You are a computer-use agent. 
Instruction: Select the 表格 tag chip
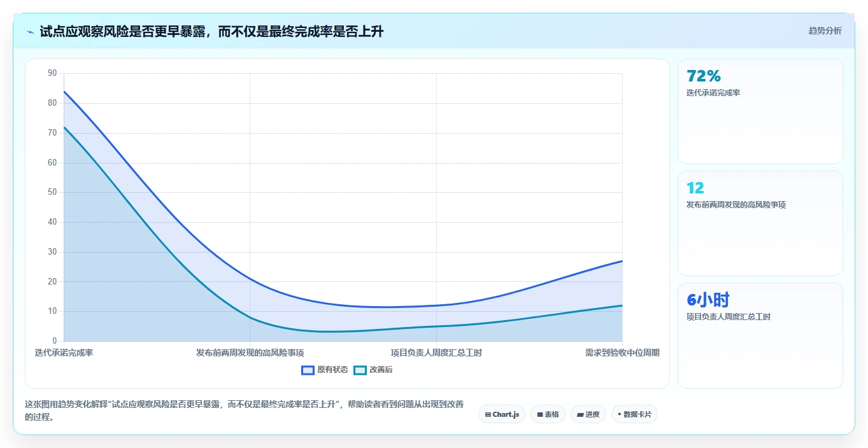pyautogui.click(x=548, y=414)
